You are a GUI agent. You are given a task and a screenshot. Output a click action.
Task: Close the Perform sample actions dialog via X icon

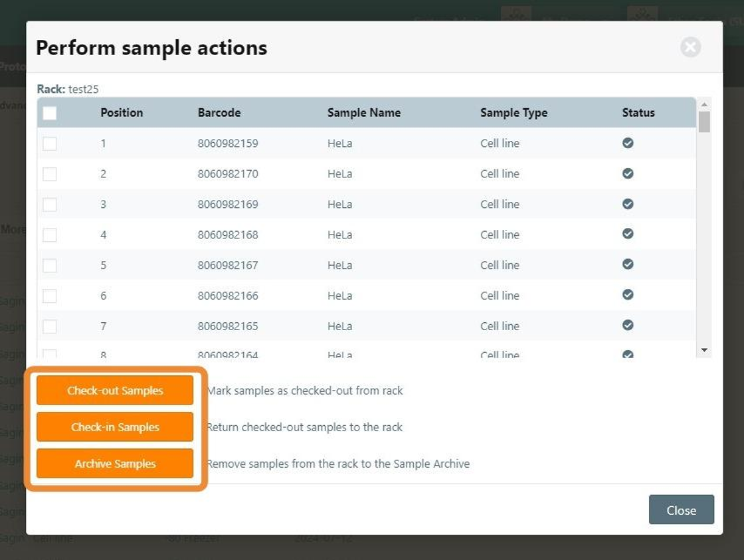point(690,47)
